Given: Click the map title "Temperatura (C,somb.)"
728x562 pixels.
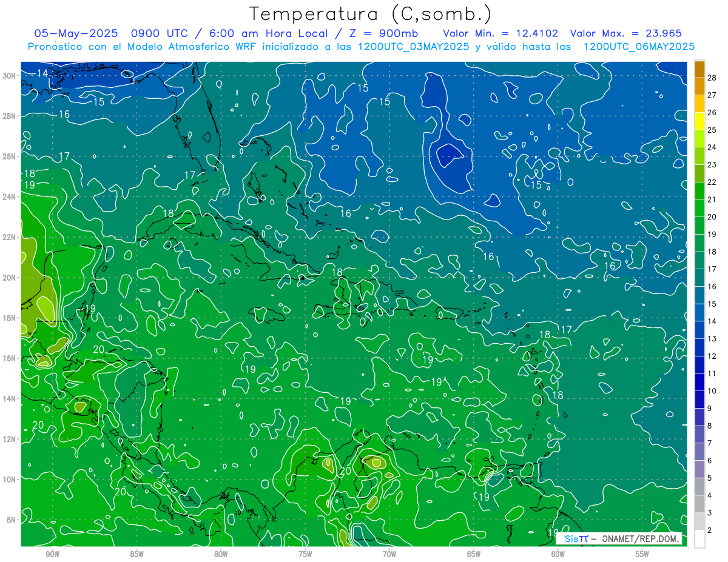Looking at the screenshot, I should (371, 13).
